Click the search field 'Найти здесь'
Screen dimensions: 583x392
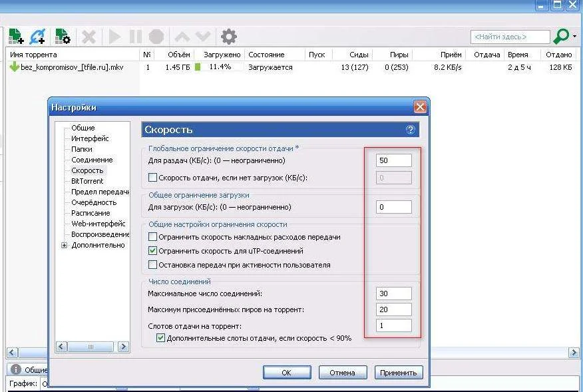(x=510, y=37)
